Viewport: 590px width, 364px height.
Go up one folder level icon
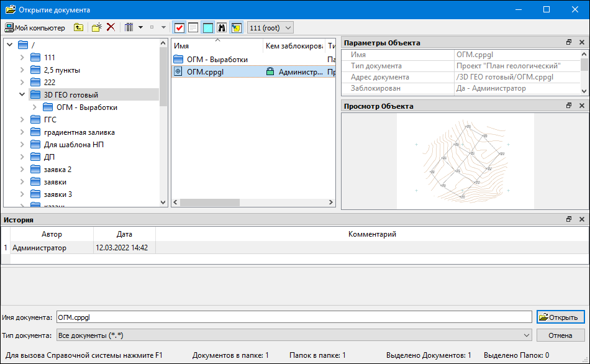pos(78,27)
